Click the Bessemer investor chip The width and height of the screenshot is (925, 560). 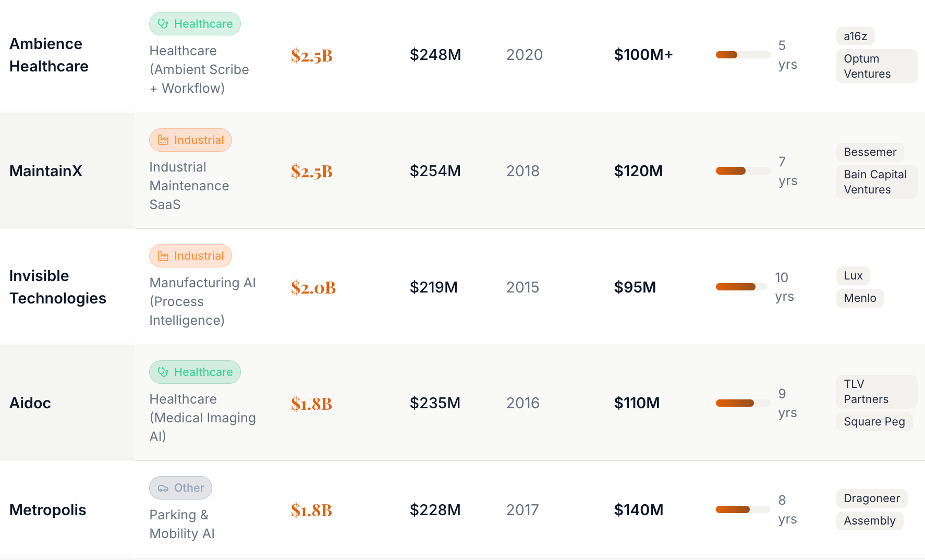pyautogui.click(x=870, y=152)
